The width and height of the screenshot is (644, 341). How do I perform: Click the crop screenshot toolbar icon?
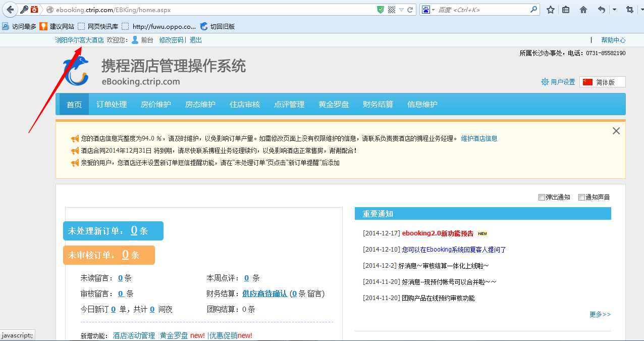[x=630, y=10]
